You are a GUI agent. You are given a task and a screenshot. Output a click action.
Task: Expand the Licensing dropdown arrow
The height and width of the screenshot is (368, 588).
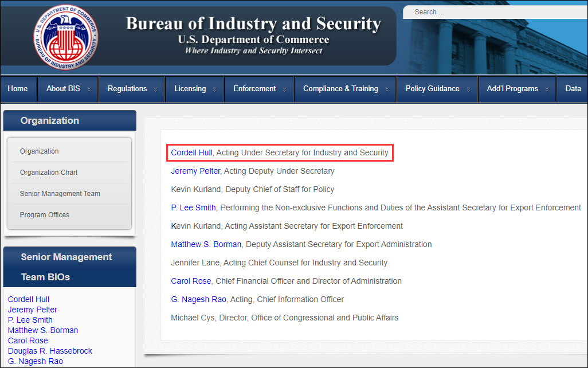214,89
